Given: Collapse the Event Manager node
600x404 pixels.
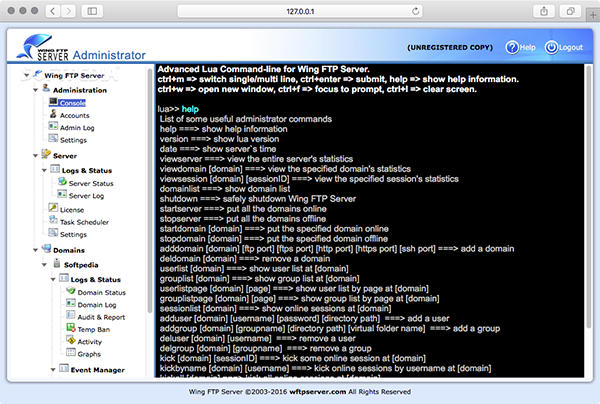Looking at the screenshot, I should [53, 370].
